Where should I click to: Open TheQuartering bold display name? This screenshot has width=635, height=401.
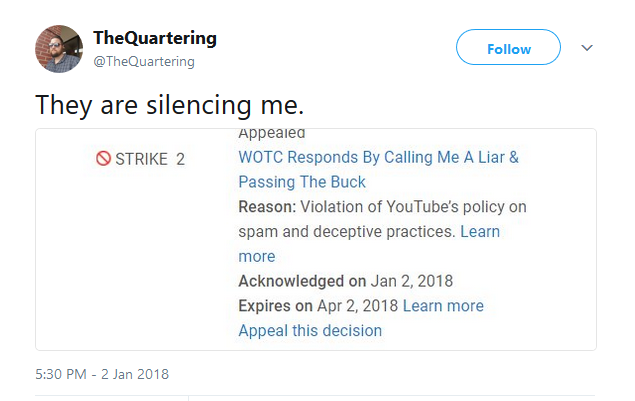155,38
